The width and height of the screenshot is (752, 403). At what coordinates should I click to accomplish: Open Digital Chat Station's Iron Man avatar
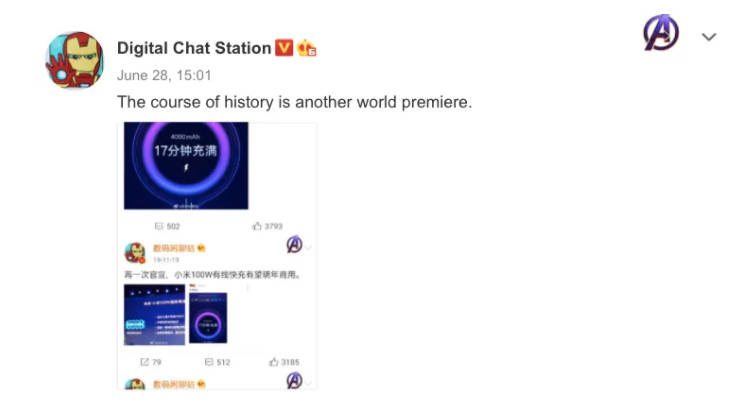click(74, 60)
